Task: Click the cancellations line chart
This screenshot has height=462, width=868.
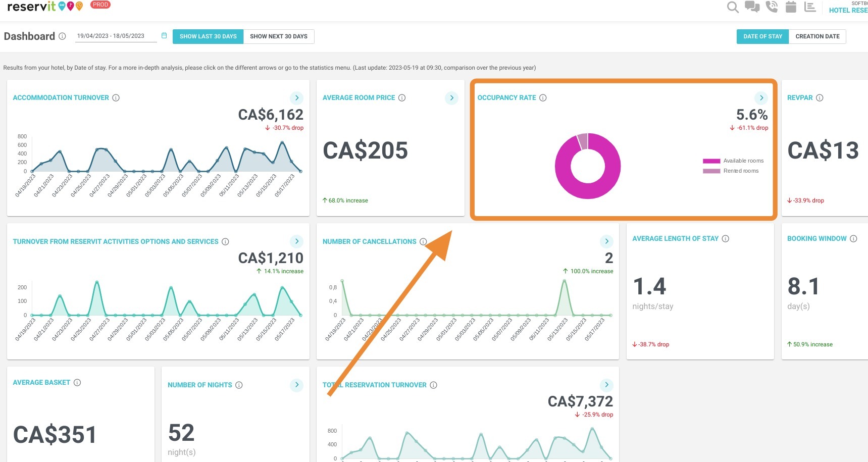Action: [469, 309]
